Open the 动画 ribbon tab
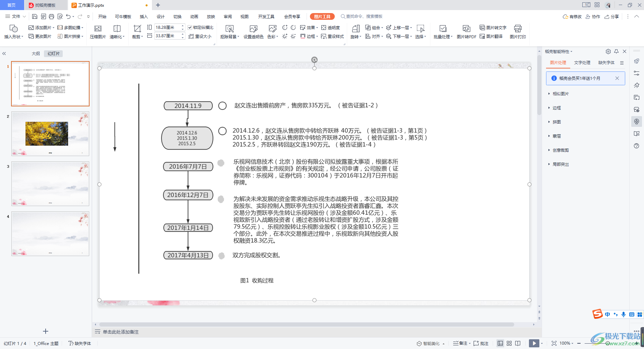This screenshot has height=349, width=644. (194, 16)
